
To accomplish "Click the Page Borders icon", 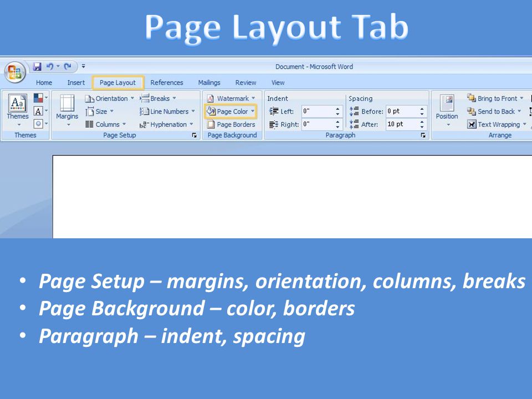I will click(x=211, y=125).
